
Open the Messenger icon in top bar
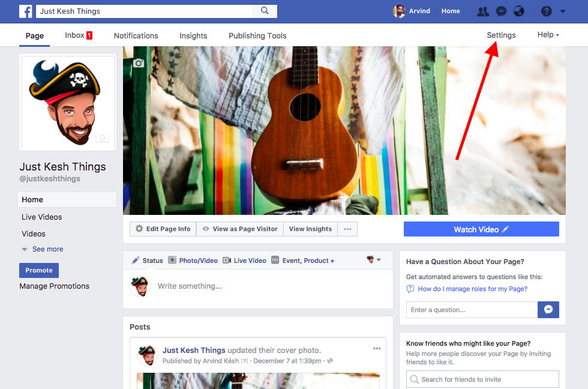500,11
